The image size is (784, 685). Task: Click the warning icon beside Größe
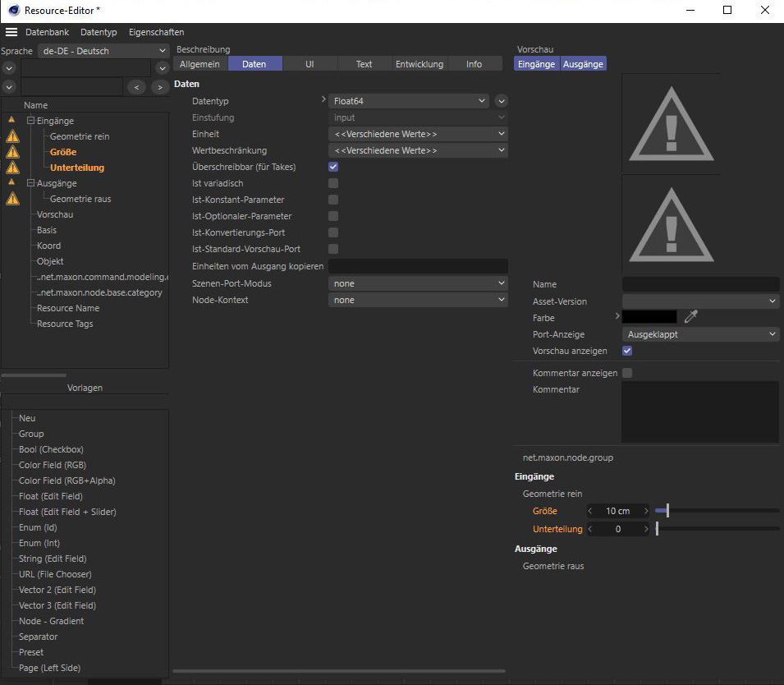point(12,152)
